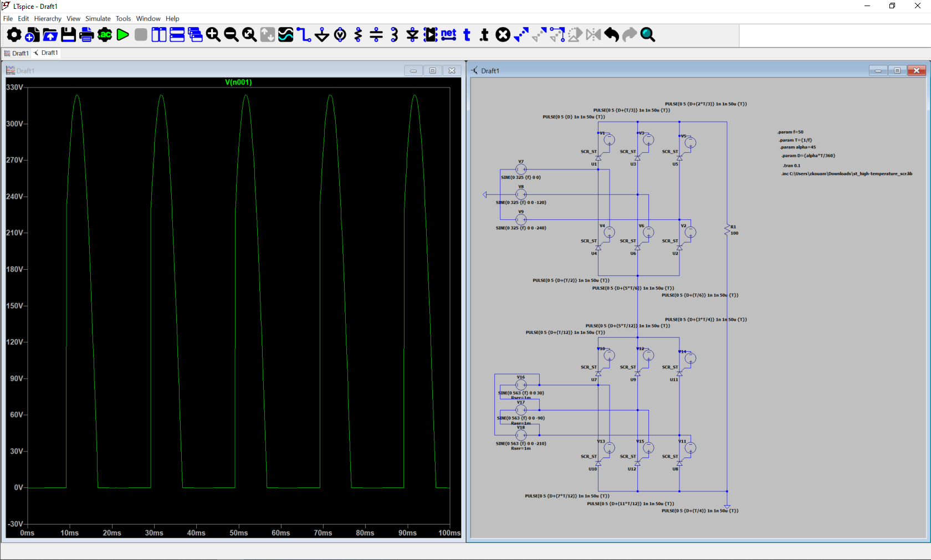
Task: Place a Net label using net icon
Action: [x=448, y=35]
